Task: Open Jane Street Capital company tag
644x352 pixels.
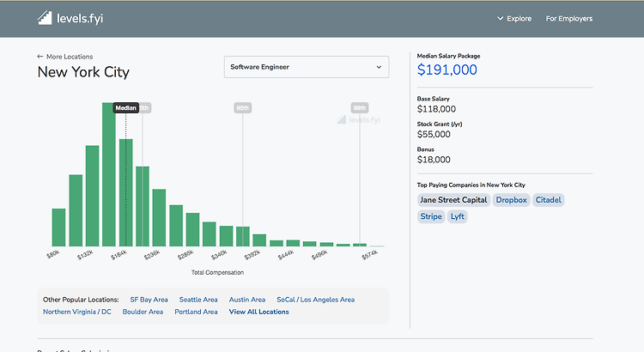Action: pyautogui.click(x=453, y=200)
